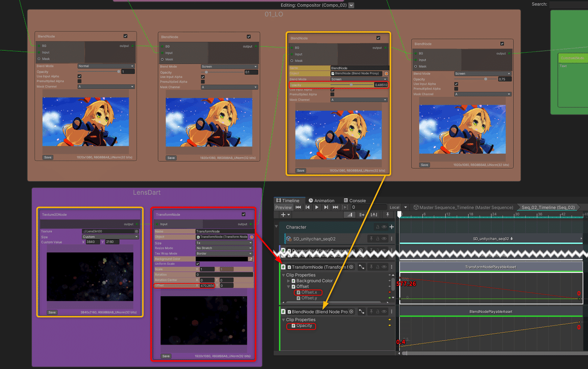Toggle Premultiplied Alpha on Normal BlendNode

pos(79,81)
